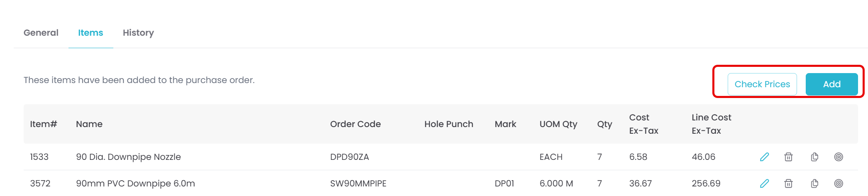Sort by the Item# column header
868x196 pixels.
(x=44, y=124)
